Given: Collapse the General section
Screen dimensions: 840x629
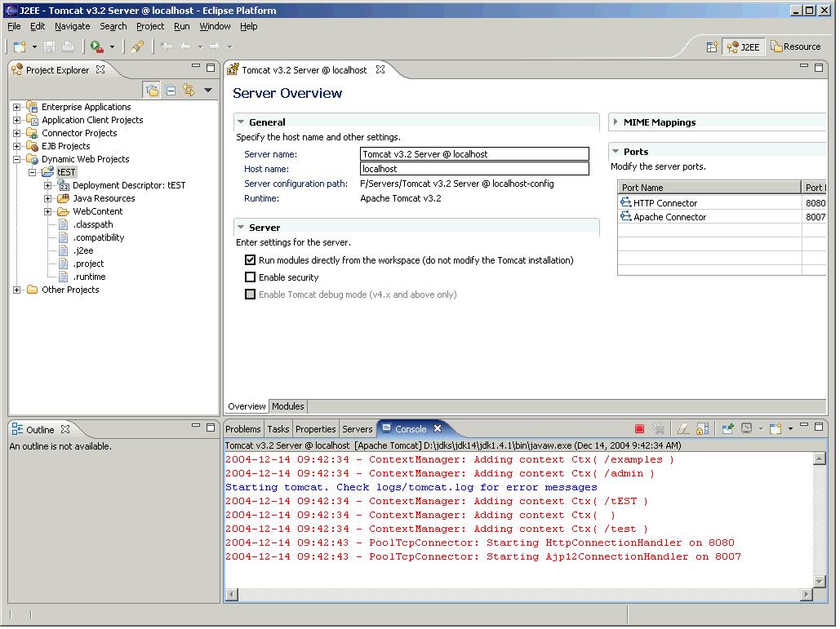Looking at the screenshot, I should pyautogui.click(x=241, y=122).
